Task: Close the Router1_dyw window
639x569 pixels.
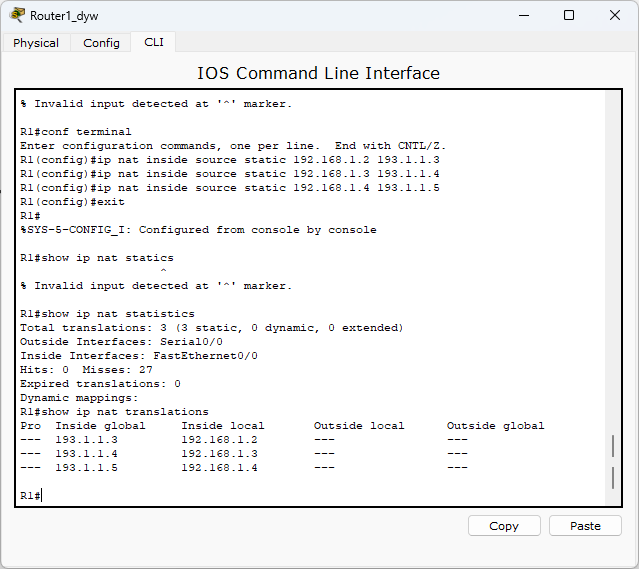Action: pyautogui.click(x=615, y=15)
